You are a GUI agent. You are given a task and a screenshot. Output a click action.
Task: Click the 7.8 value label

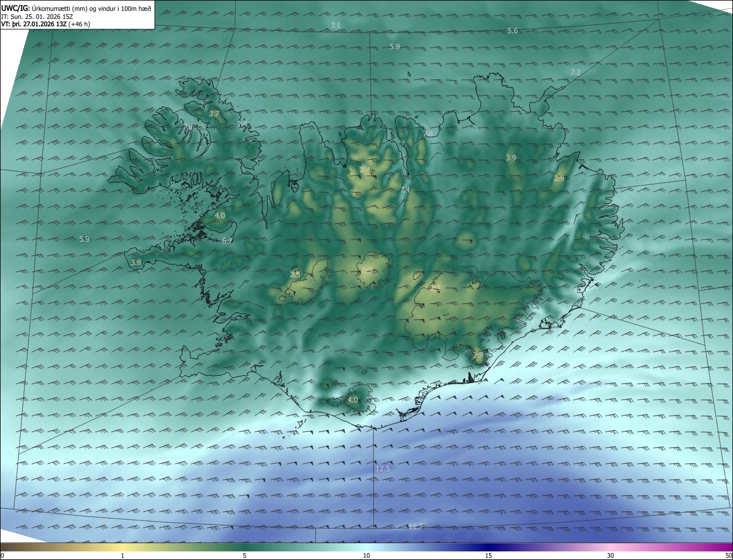(428, 133)
